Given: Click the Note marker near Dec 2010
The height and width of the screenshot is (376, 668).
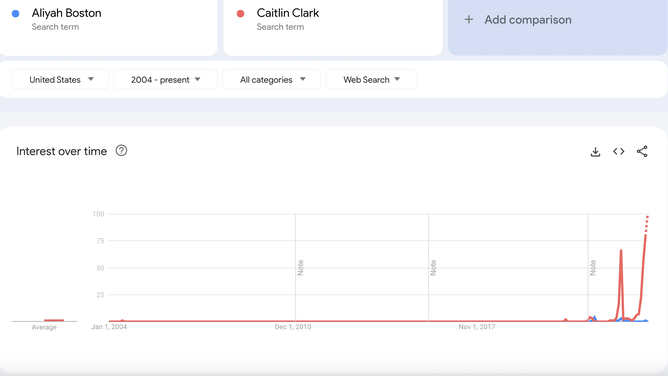Looking at the screenshot, I should click(300, 267).
